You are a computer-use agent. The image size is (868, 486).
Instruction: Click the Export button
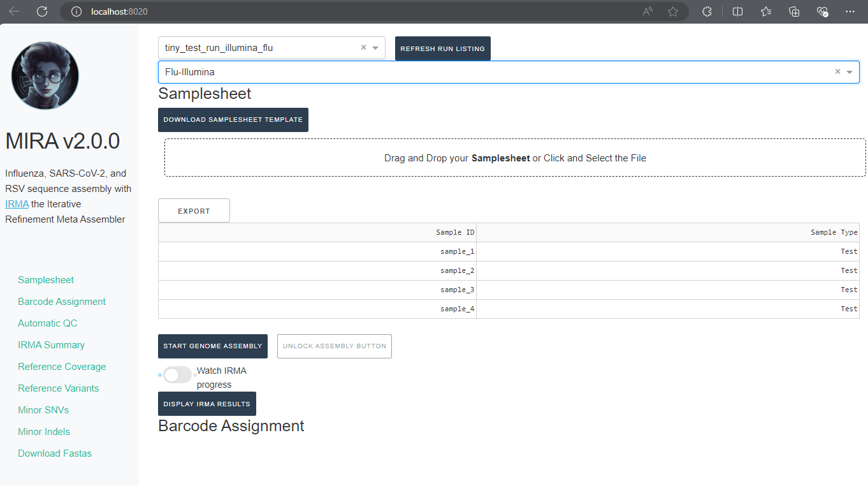[194, 211]
